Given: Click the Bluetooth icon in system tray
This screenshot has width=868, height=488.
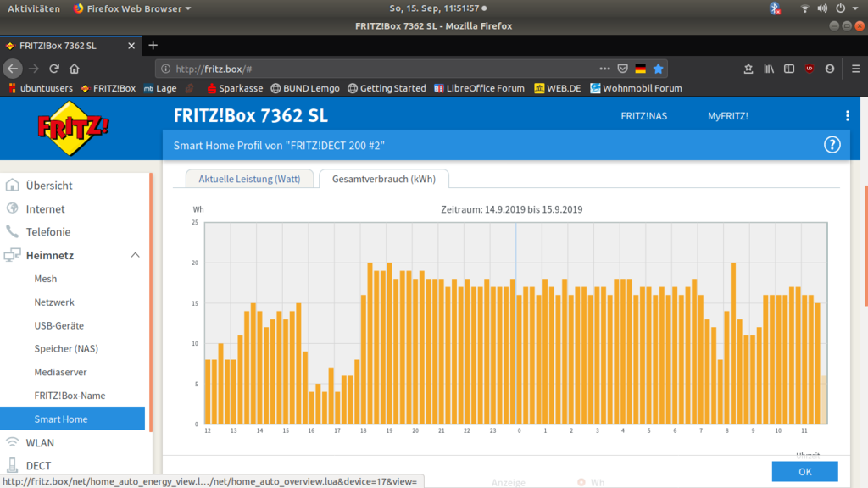Looking at the screenshot, I should pos(775,8).
